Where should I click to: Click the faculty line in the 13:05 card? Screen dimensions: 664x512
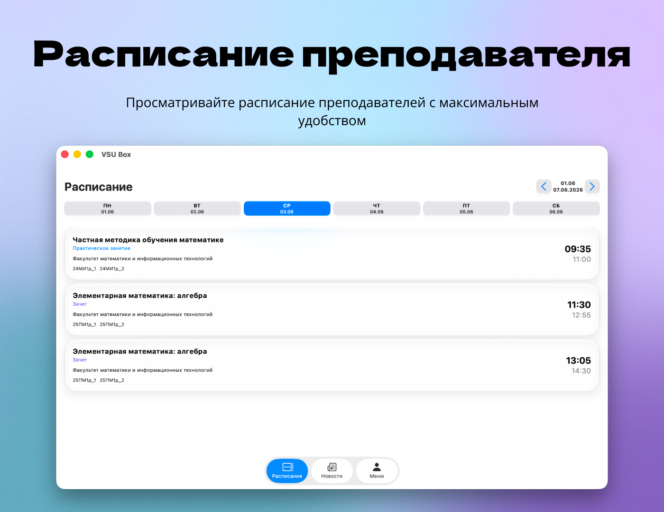point(143,371)
